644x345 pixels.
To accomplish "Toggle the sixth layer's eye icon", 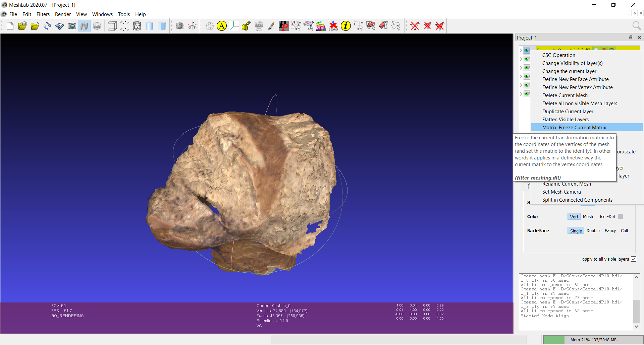I will pyautogui.click(x=527, y=94).
